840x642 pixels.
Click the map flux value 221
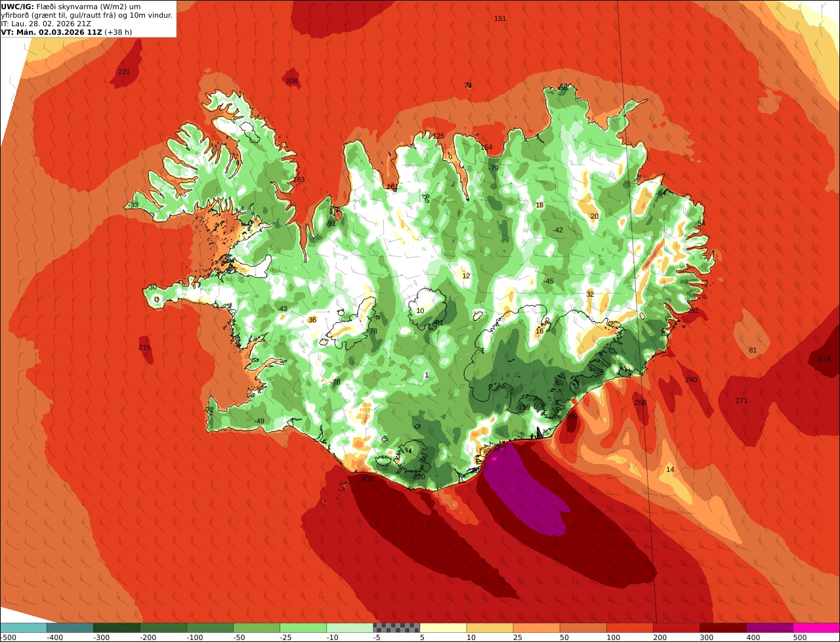pyautogui.click(x=124, y=72)
